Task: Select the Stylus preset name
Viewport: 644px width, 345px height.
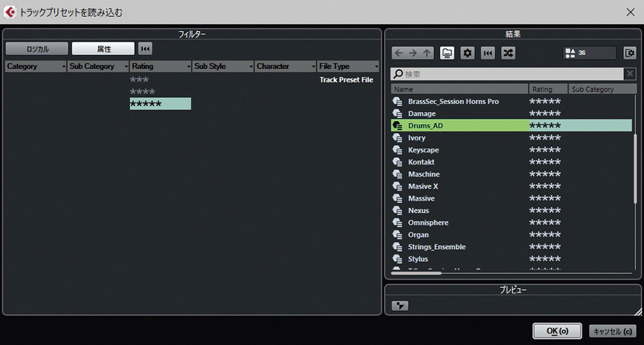Action: pyautogui.click(x=418, y=259)
